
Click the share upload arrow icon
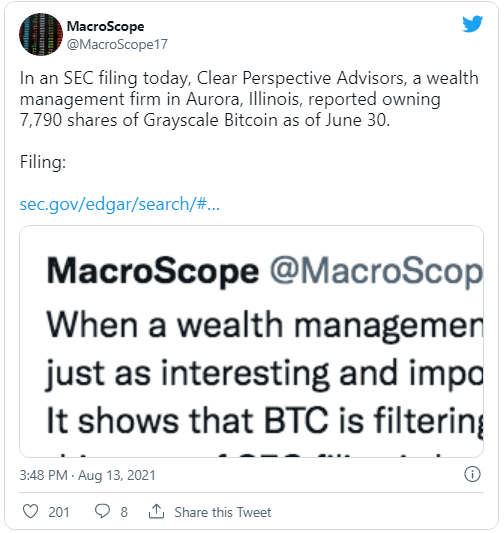[x=156, y=511]
